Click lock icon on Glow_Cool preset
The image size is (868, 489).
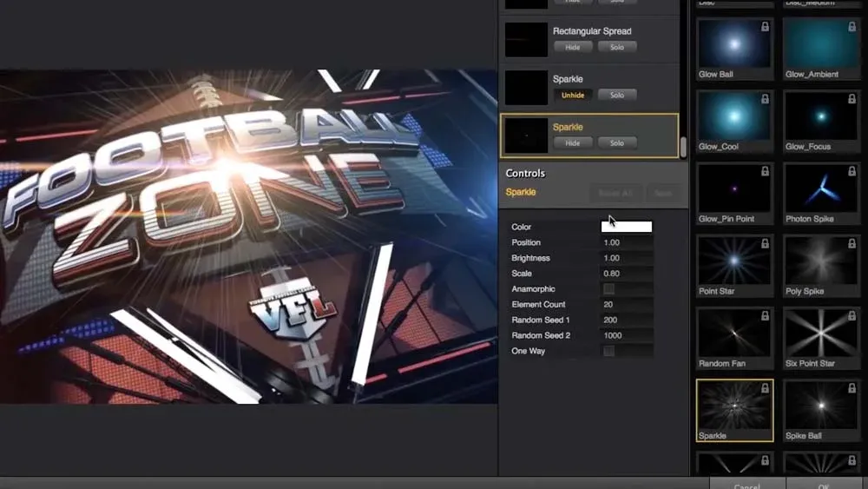click(x=765, y=98)
